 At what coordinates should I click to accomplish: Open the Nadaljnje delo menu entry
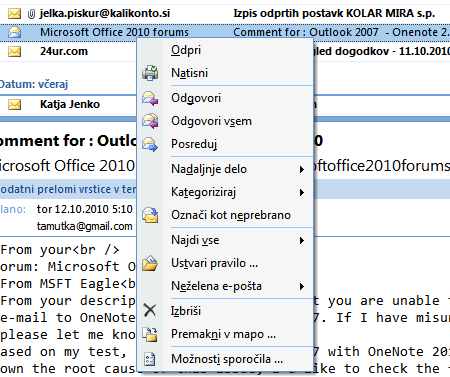(225, 169)
